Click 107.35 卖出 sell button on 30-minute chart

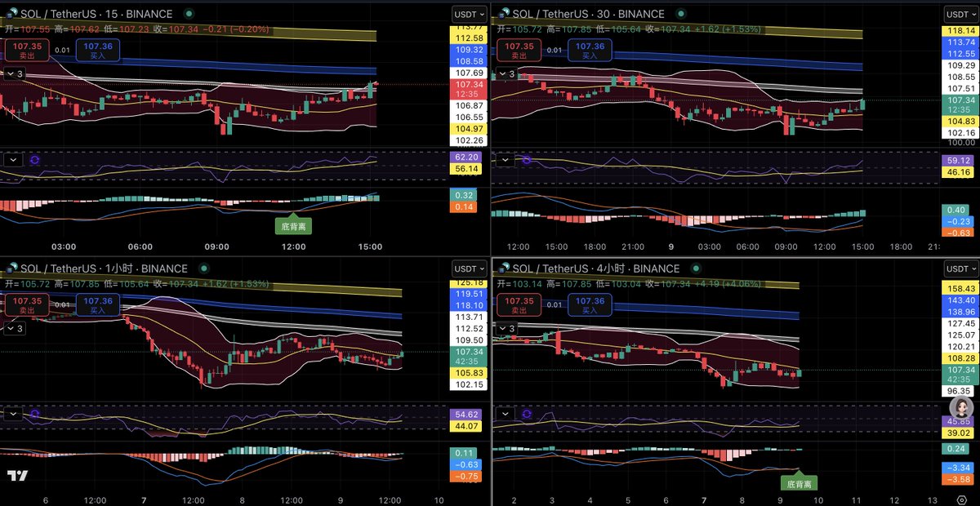pyautogui.click(x=519, y=50)
